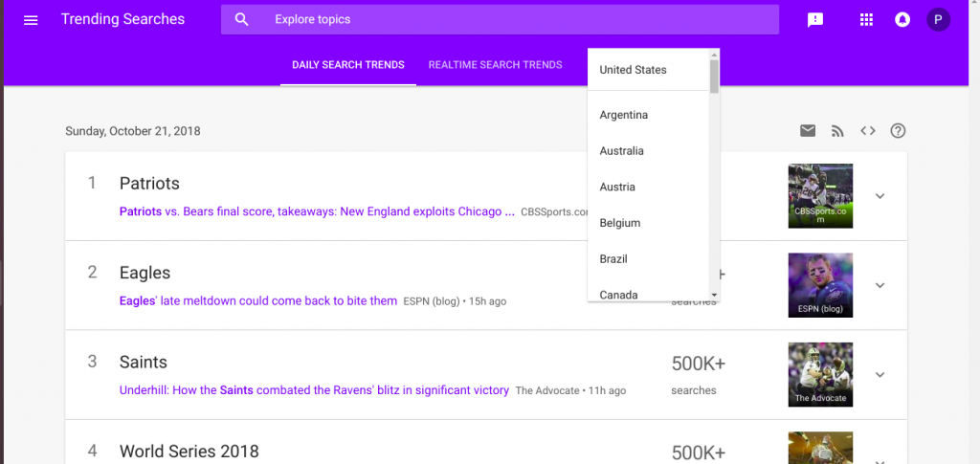Click the email subscription envelope icon
980x464 pixels.
tap(808, 130)
